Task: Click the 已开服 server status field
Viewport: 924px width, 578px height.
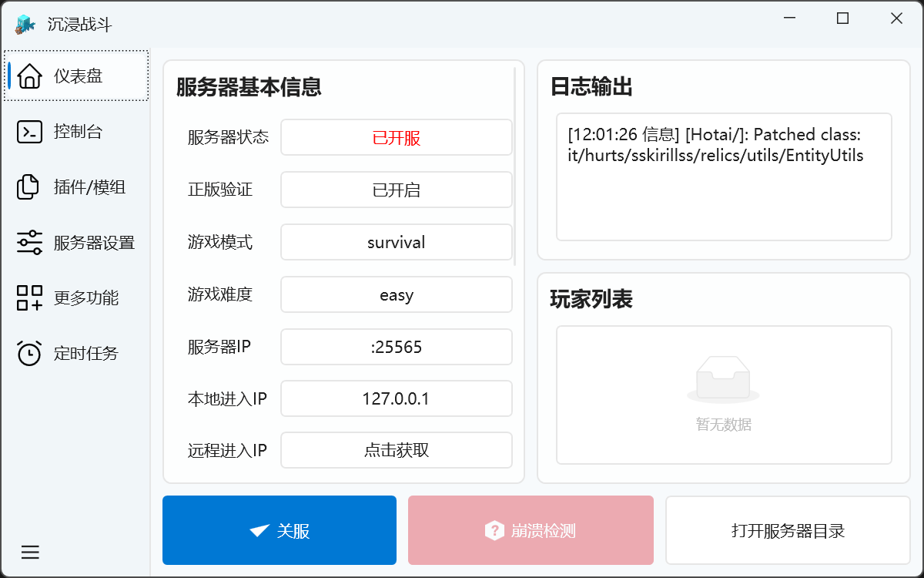Action: (396, 138)
